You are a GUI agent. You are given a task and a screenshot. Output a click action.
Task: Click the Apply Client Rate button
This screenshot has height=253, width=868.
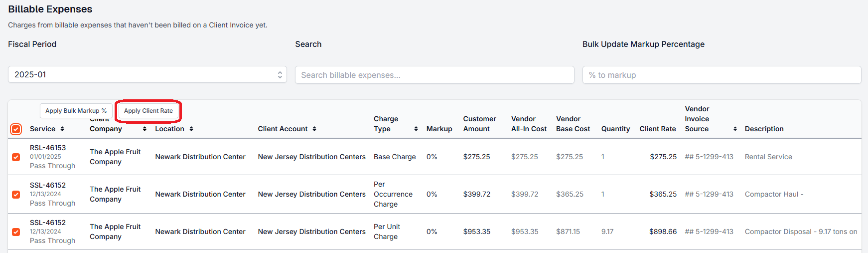coord(148,111)
